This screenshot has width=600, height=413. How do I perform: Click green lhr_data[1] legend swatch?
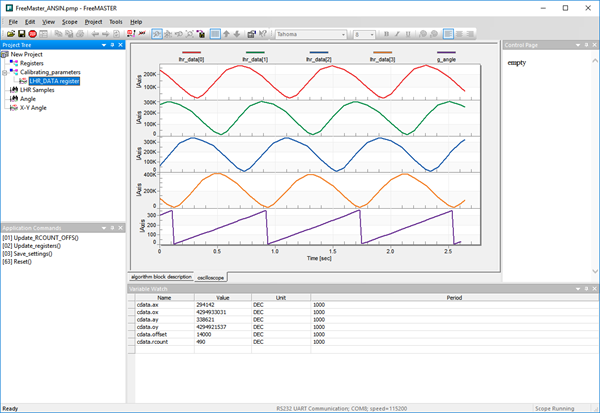pos(255,52)
